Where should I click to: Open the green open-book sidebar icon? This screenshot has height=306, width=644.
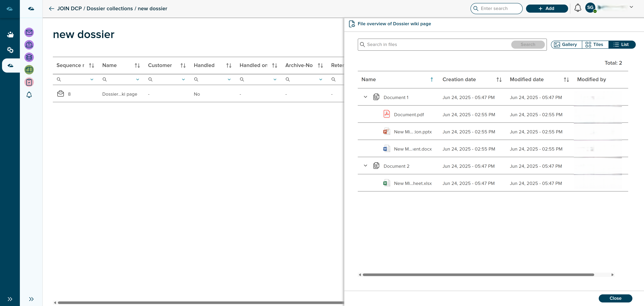tap(29, 70)
